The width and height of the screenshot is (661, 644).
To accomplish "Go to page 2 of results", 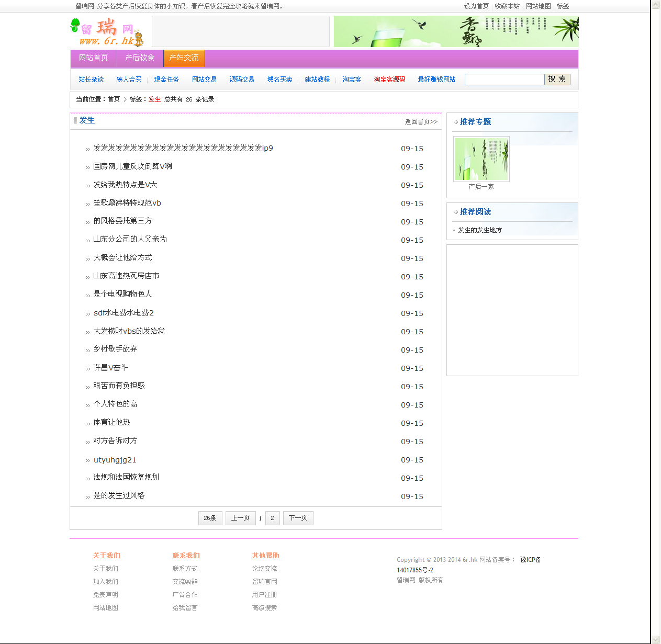I will pyautogui.click(x=272, y=518).
